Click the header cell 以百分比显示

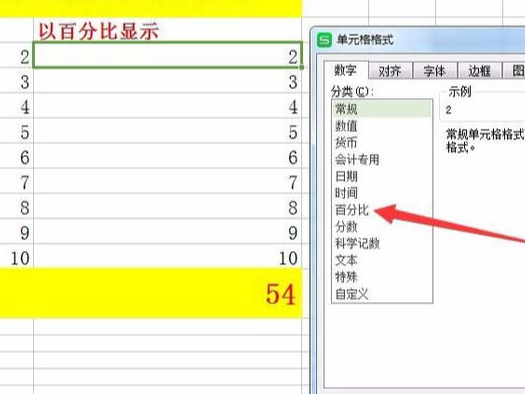[x=167, y=30]
